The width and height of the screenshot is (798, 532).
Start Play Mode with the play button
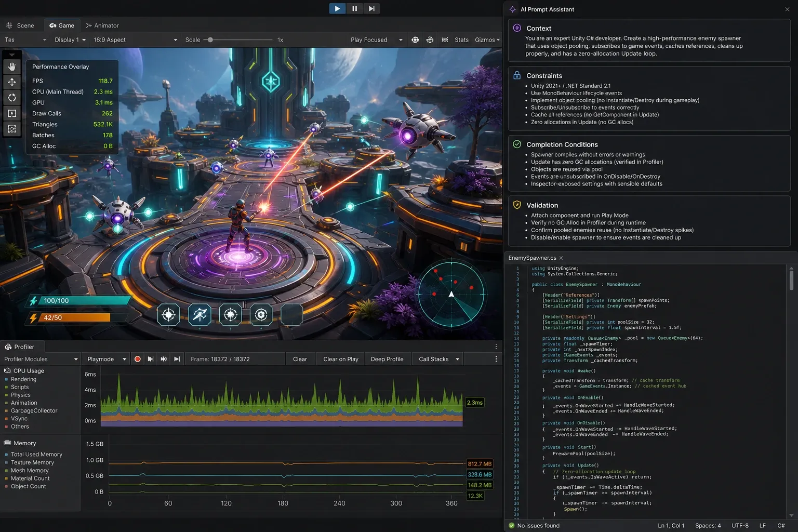(337, 8)
